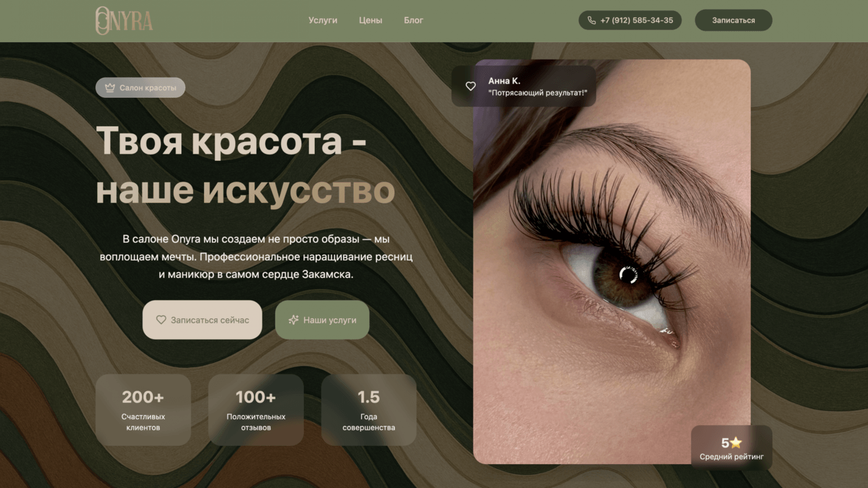Image resolution: width=868 pixels, height=488 pixels.
Task: Click the Анна К. testimonial card
Action: 525,86
